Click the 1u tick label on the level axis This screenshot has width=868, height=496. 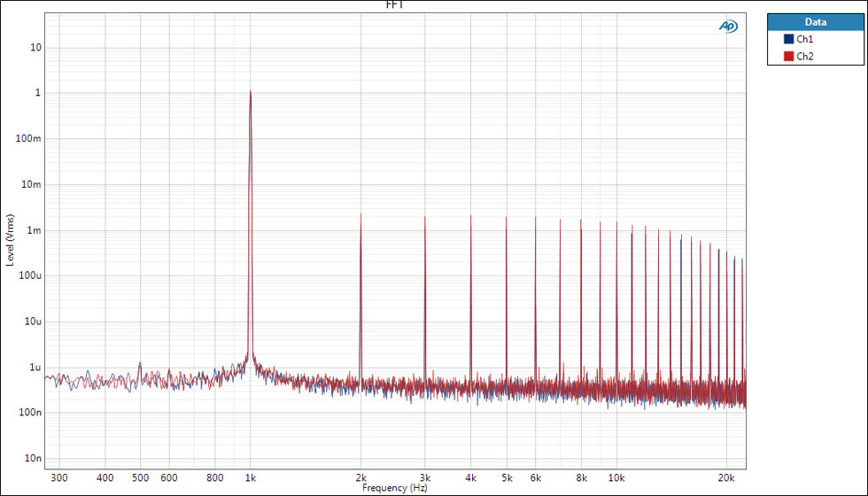pyautogui.click(x=35, y=368)
